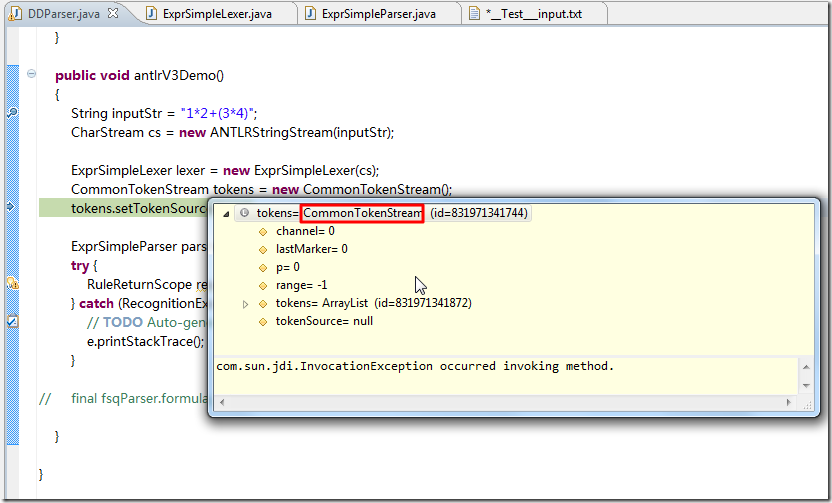Click the diamond icon beside lastMarker field
Screen dimensions: 832x503
pos(263,249)
